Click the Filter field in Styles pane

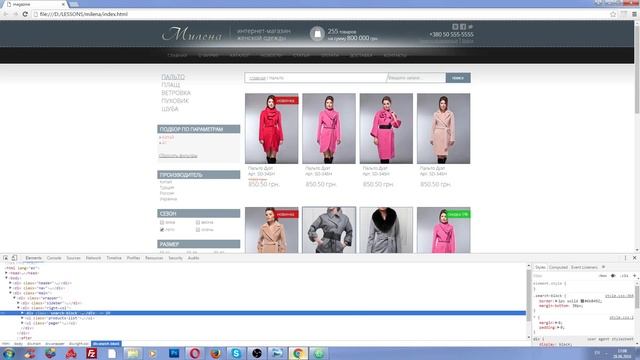click(x=563, y=276)
